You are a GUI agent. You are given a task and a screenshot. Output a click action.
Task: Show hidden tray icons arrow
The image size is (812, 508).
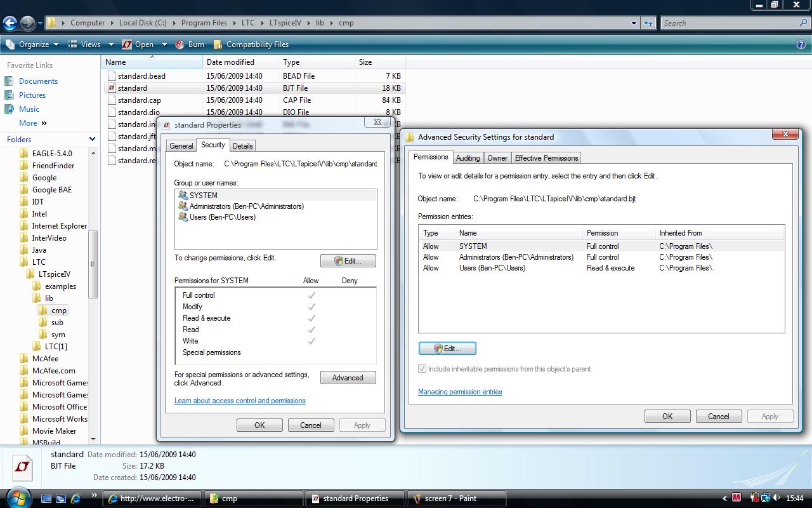pos(725,498)
